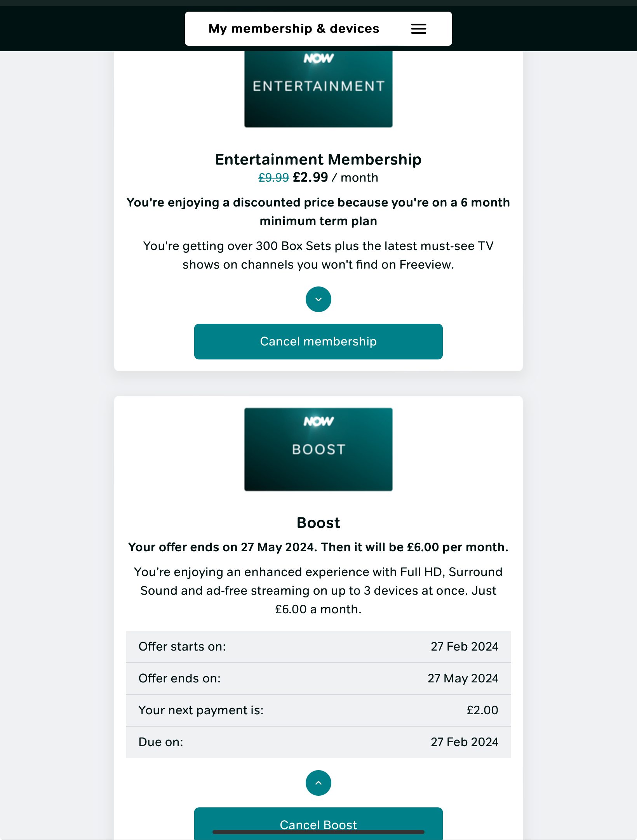Click the NOW logo on the Boost card
Image resolution: width=637 pixels, height=840 pixels.
click(318, 422)
